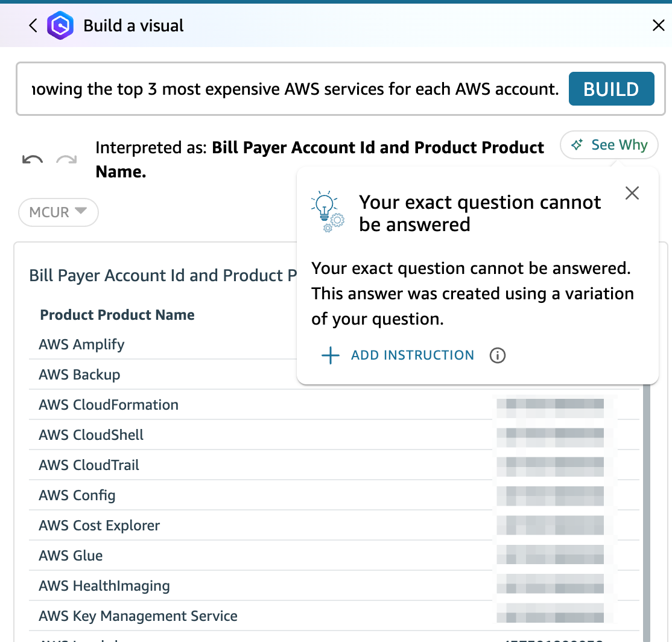Click the BUILD button

pyautogui.click(x=611, y=89)
